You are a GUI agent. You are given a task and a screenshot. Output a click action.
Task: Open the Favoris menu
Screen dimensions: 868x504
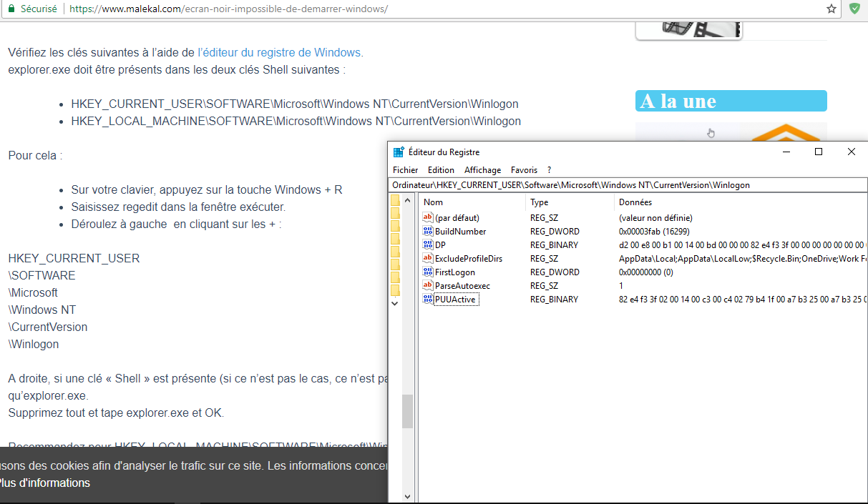click(x=524, y=170)
